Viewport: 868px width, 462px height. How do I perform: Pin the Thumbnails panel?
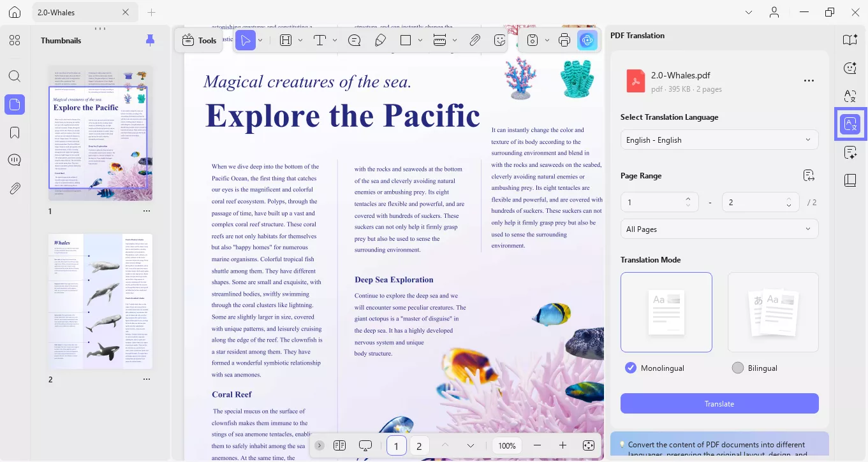pos(150,40)
